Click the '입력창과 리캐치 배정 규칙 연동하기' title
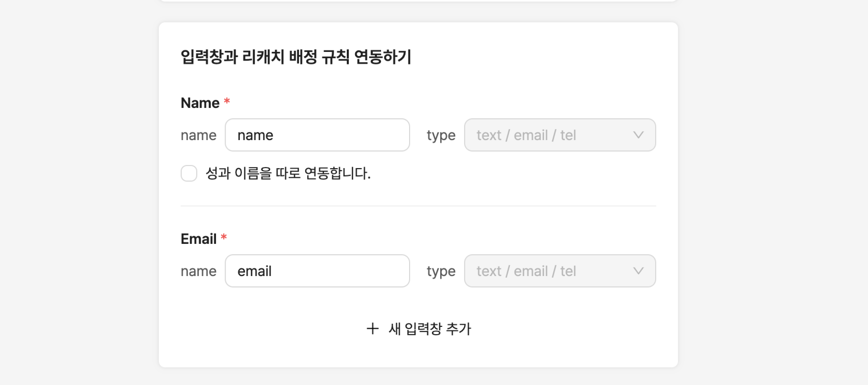 pos(296,57)
